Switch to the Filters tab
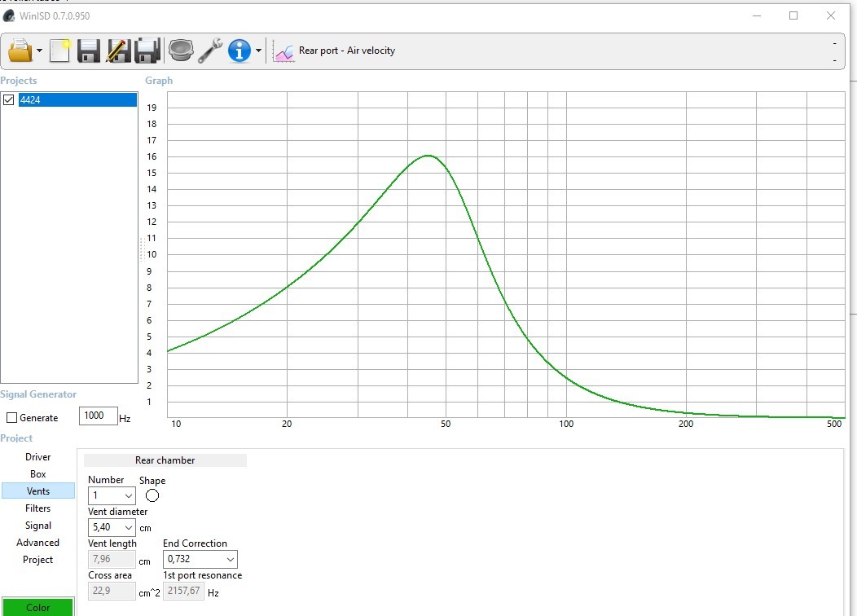This screenshot has height=616, width=857. pos(37,508)
